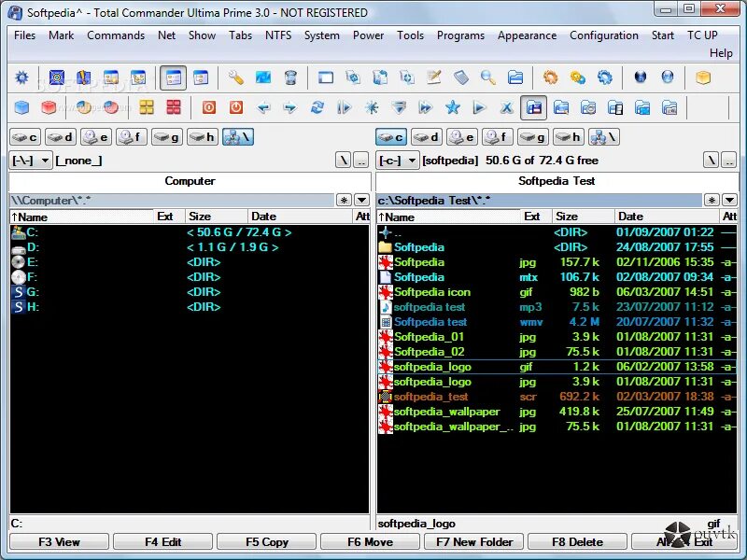Click the blue X icon in second toolbar
The width and height of the screenshot is (747, 560).
pyautogui.click(x=506, y=107)
